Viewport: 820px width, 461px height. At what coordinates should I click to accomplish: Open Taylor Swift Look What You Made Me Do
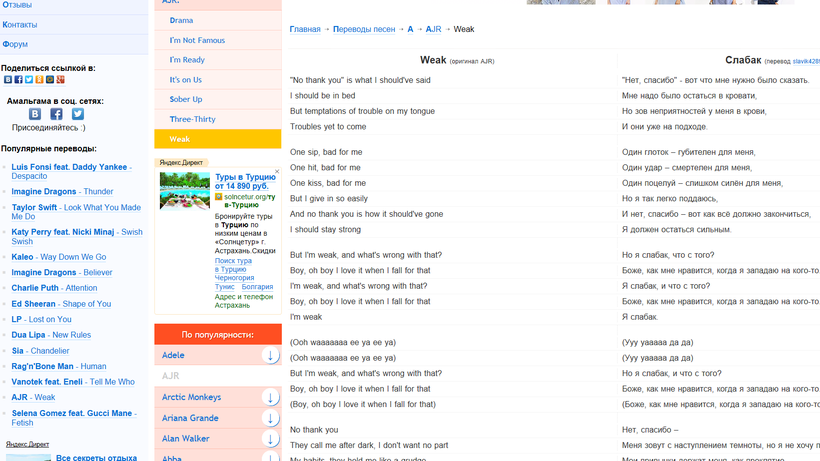(x=76, y=212)
